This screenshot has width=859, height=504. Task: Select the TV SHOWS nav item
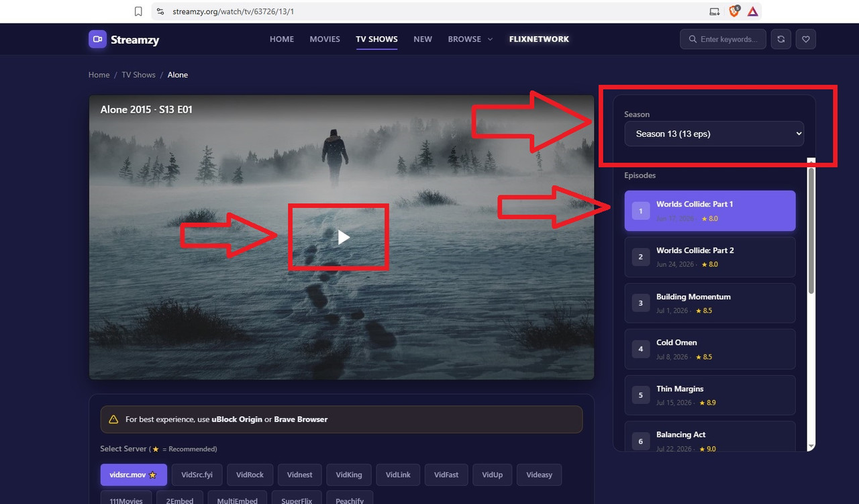[376, 39]
